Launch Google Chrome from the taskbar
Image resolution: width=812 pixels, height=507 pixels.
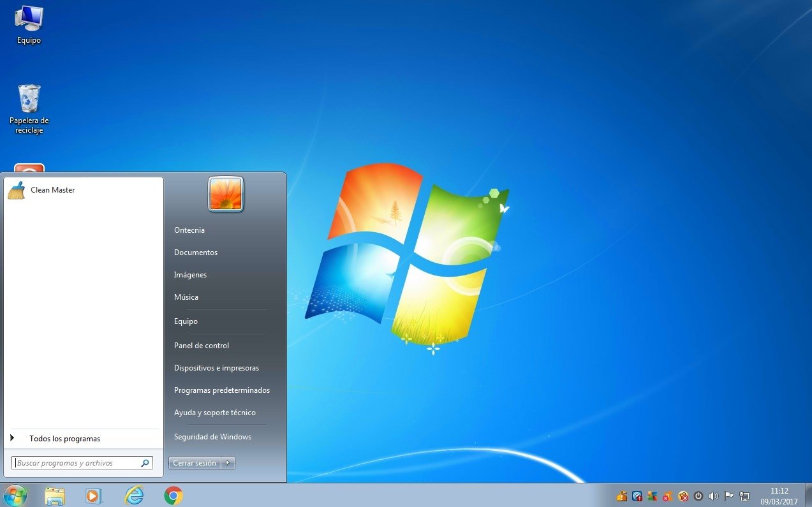173,496
